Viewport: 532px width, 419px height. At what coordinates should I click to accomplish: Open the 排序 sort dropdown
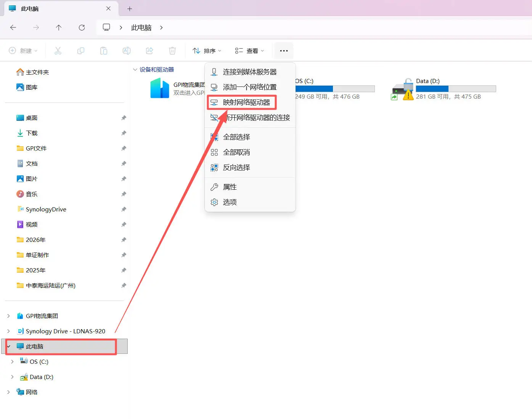(x=207, y=51)
